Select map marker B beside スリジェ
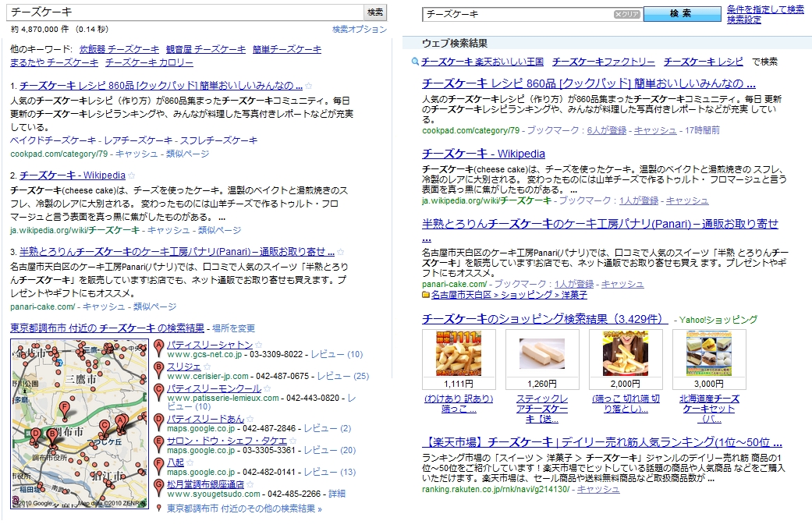Viewport: 812px width, 528px height. click(159, 370)
